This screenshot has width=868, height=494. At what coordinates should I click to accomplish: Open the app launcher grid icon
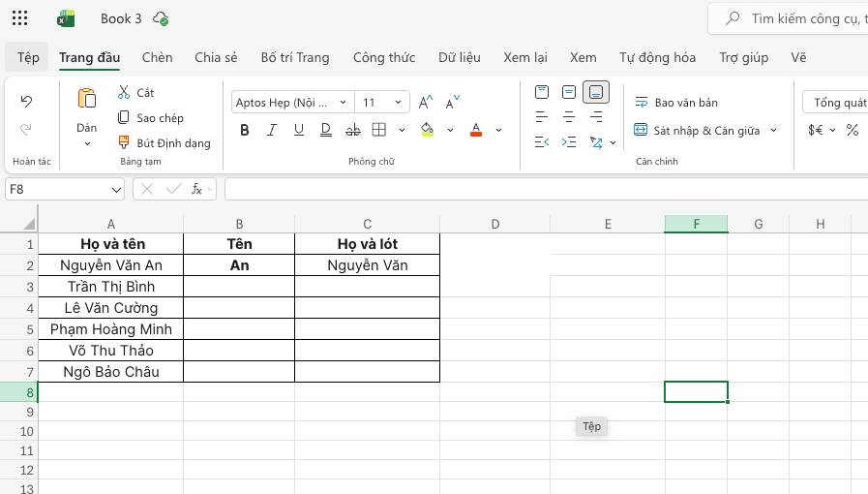point(19,18)
